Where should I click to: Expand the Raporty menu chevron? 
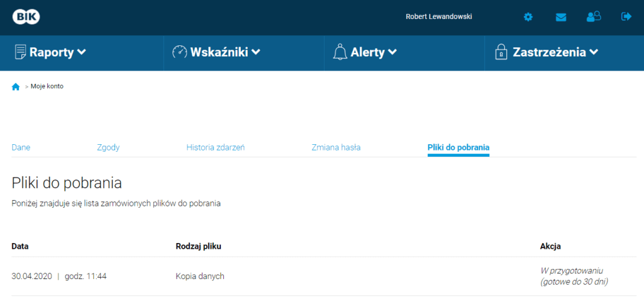coord(81,52)
